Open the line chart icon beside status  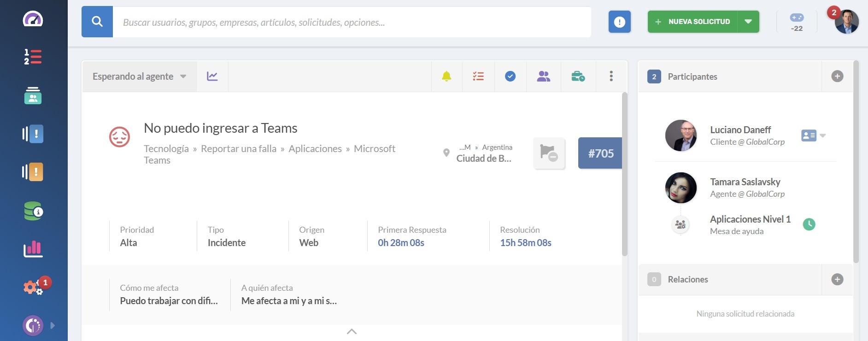tap(212, 76)
